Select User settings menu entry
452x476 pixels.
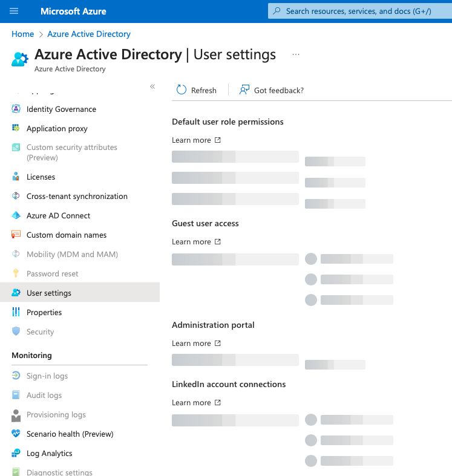pos(80,292)
